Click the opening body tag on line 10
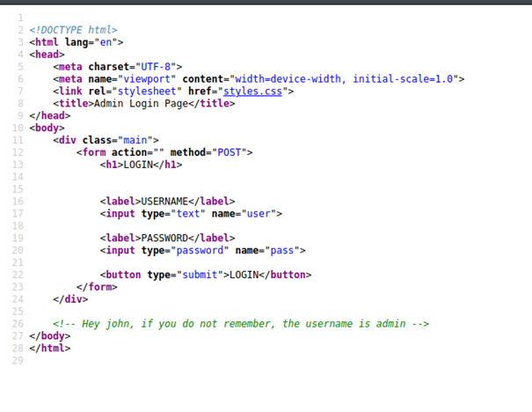This screenshot has height=412, width=532. click(47, 128)
